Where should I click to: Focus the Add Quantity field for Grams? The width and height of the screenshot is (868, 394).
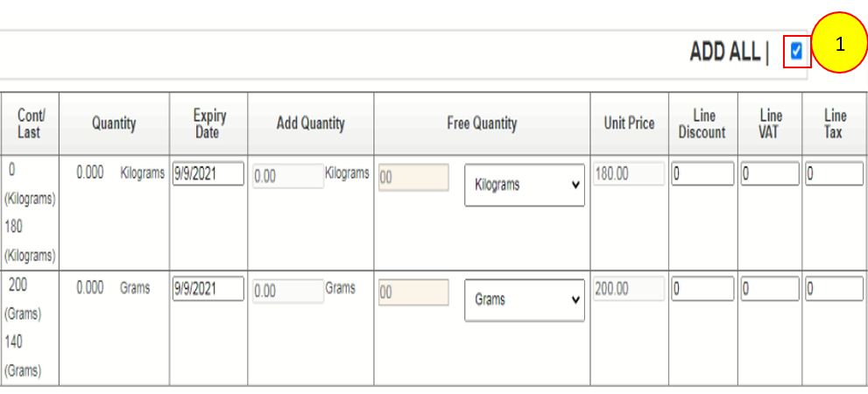point(286,291)
